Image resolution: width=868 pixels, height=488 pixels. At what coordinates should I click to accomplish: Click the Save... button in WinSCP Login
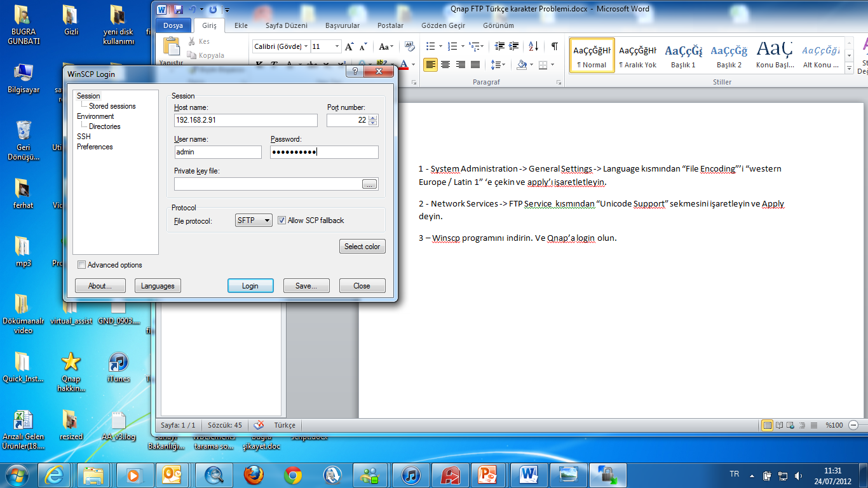click(x=306, y=286)
